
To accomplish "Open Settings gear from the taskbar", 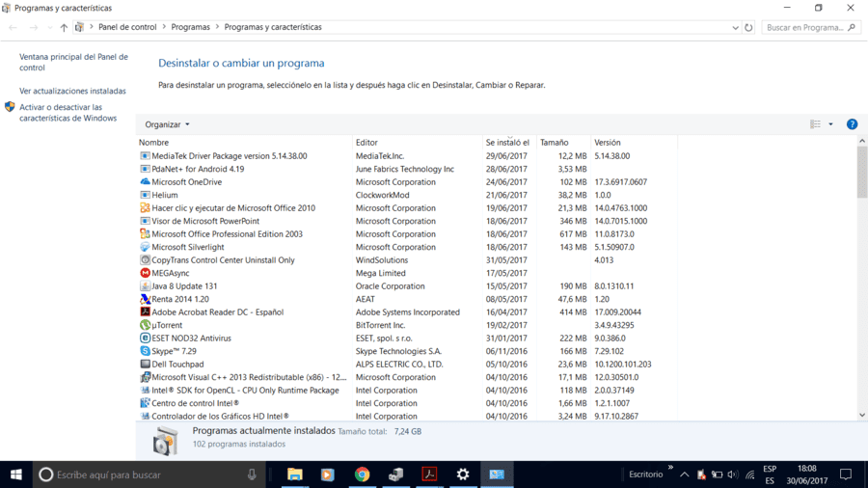I will point(463,474).
